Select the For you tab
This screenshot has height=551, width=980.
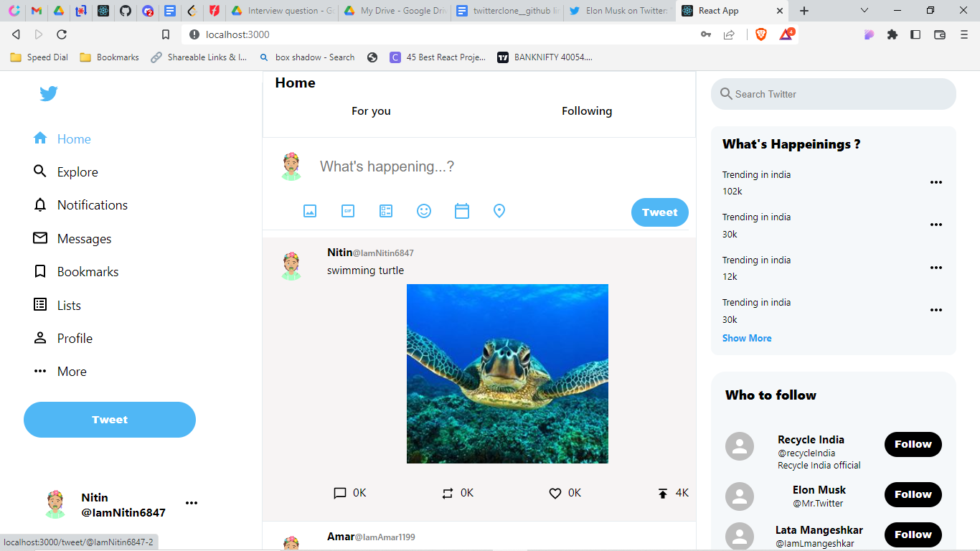(x=371, y=111)
